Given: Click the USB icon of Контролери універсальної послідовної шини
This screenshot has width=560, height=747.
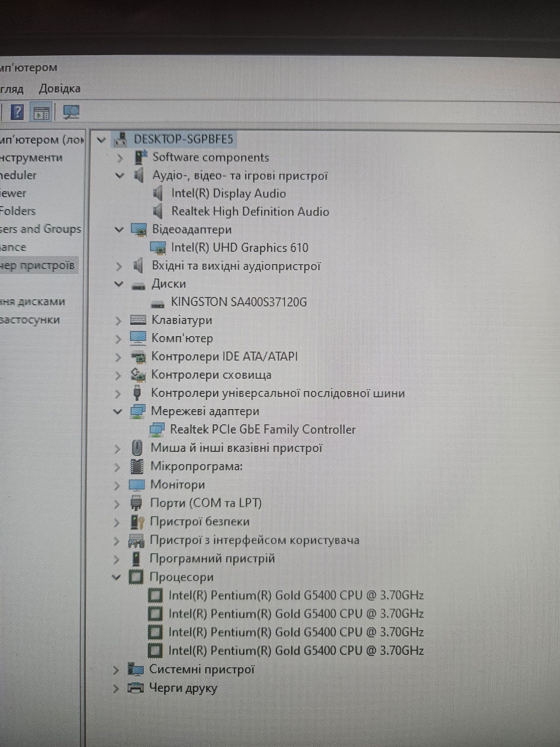Looking at the screenshot, I should [x=137, y=393].
